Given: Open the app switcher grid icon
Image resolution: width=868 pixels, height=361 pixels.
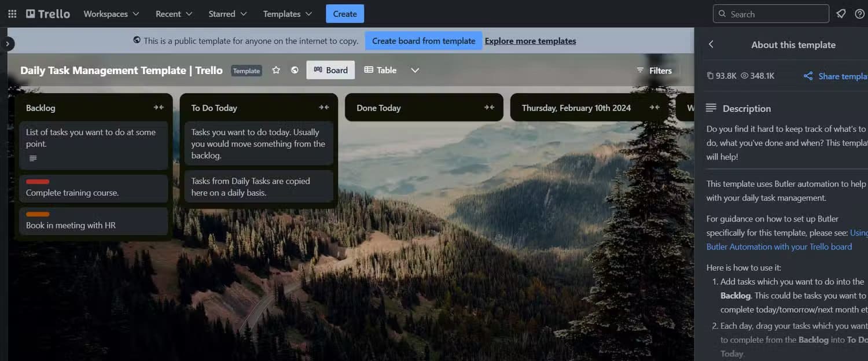Looking at the screenshot, I should click(x=12, y=14).
